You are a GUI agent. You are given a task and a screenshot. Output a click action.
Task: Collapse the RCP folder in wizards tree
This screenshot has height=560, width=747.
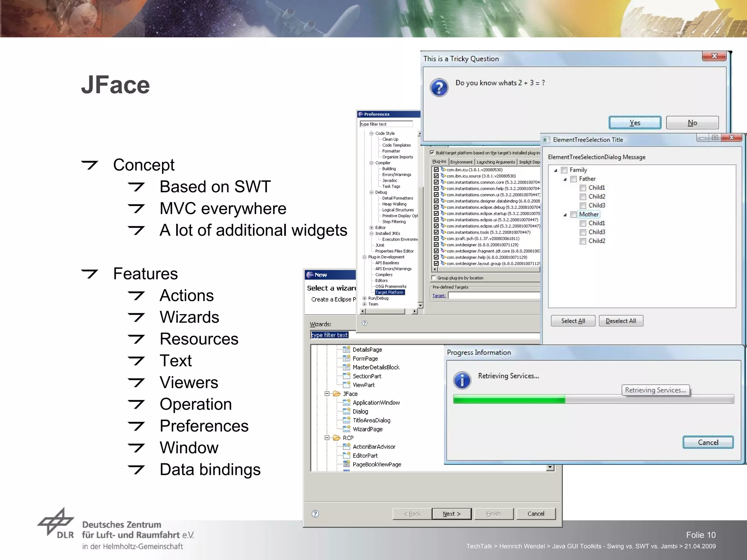click(327, 438)
